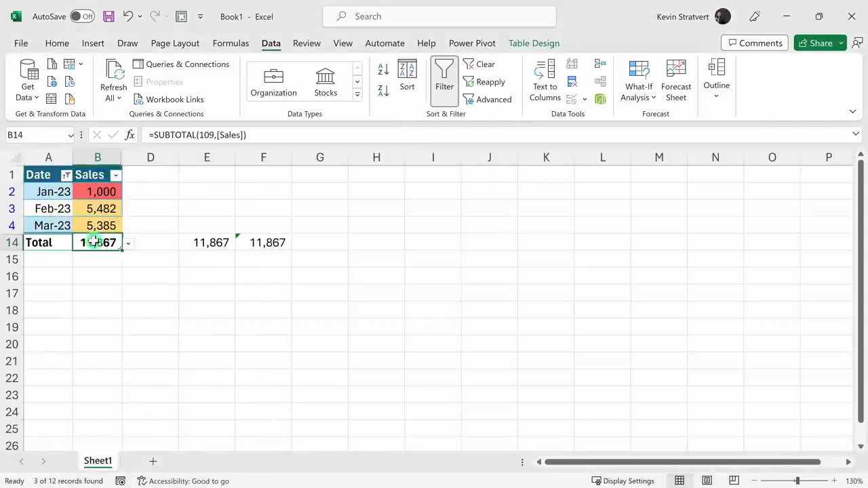Collapse the ribbon with chevron
The image size is (868, 488).
(852, 112)
